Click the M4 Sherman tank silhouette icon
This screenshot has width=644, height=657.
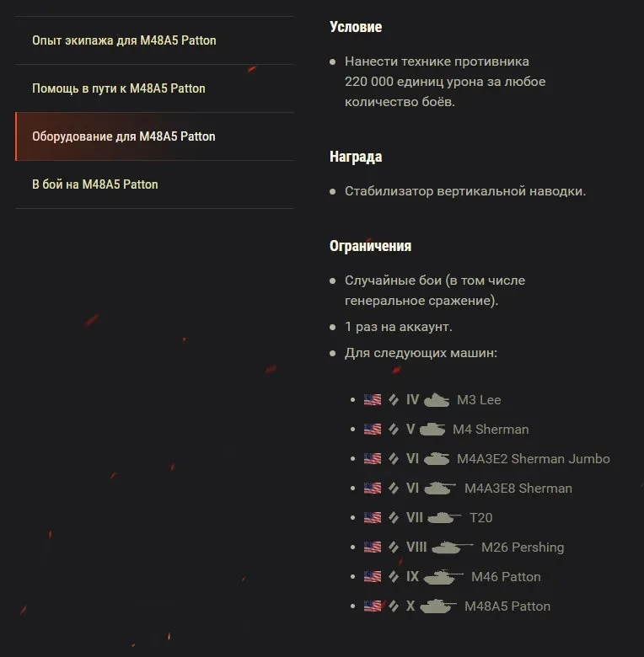[x=432, y=429]
